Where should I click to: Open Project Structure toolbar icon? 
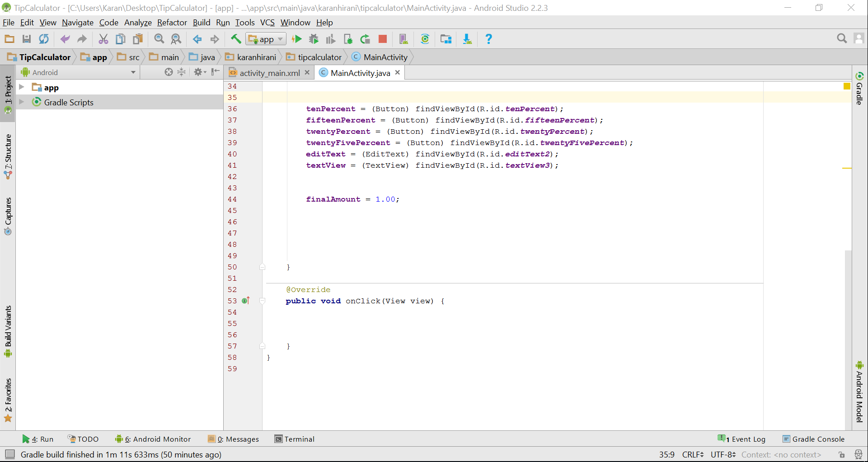coord(446,39)
